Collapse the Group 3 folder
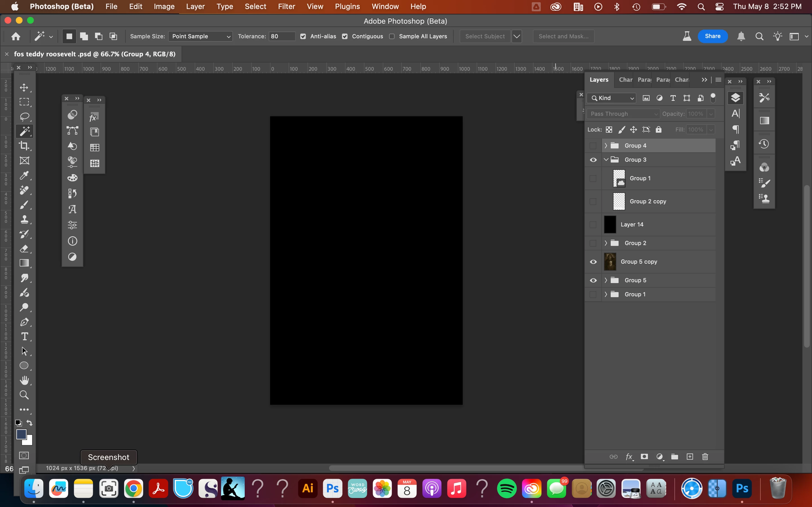This screenshot has height=507, width=812. [606, 160]
